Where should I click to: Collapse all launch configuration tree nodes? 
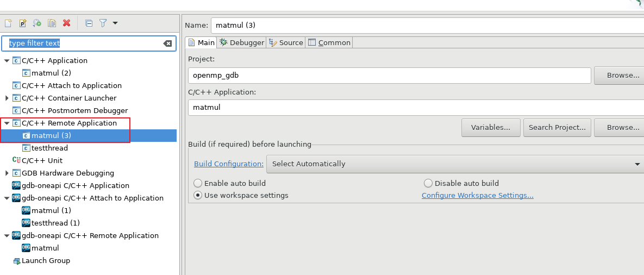coord(89,23)
